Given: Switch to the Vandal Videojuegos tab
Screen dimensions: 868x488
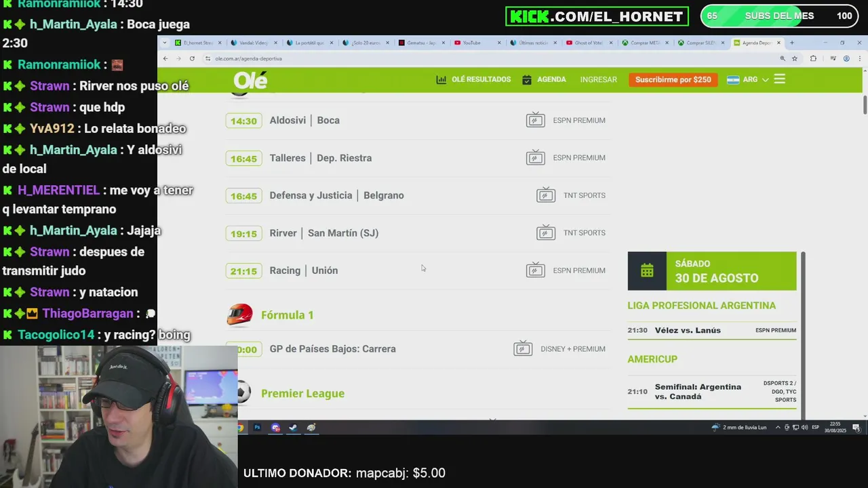Looking at the screenshot, I should pos(252,43).
